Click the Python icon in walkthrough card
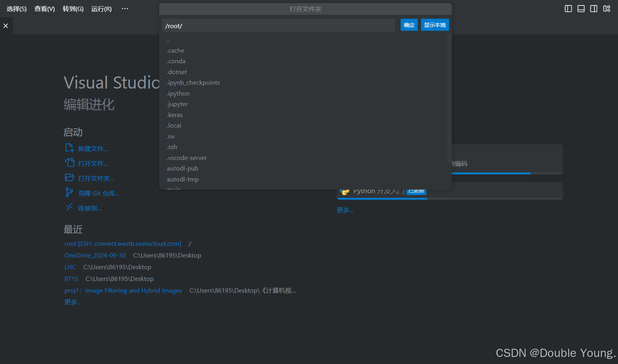 coord(345,192)
